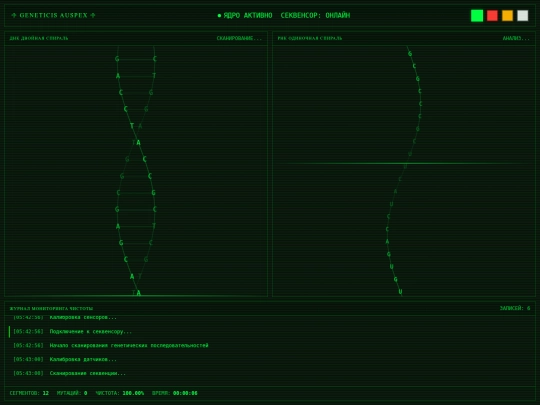Click the МУТАЦИЙ: 0 status value

pos(72,393)
